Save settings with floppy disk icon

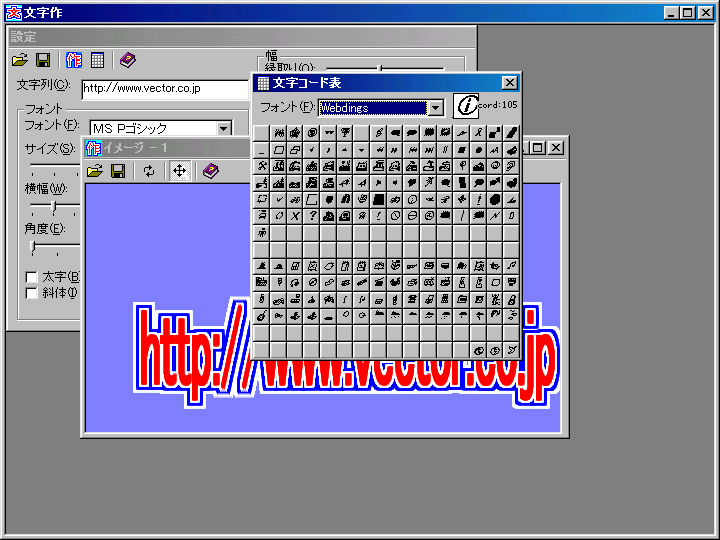pos(43,60)
